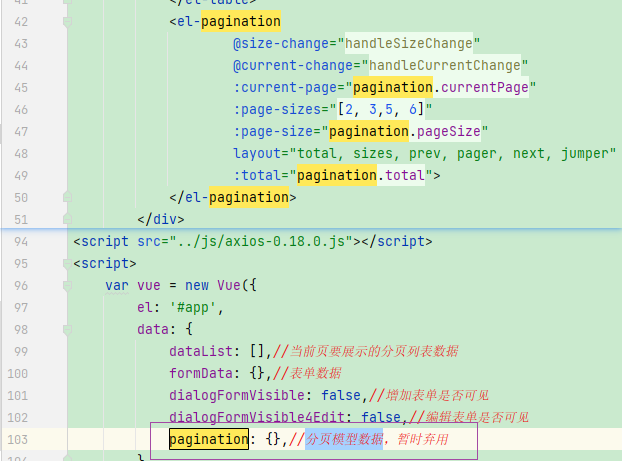
Task: Click the comment 表单数据 on line 100
Action: 316,373
